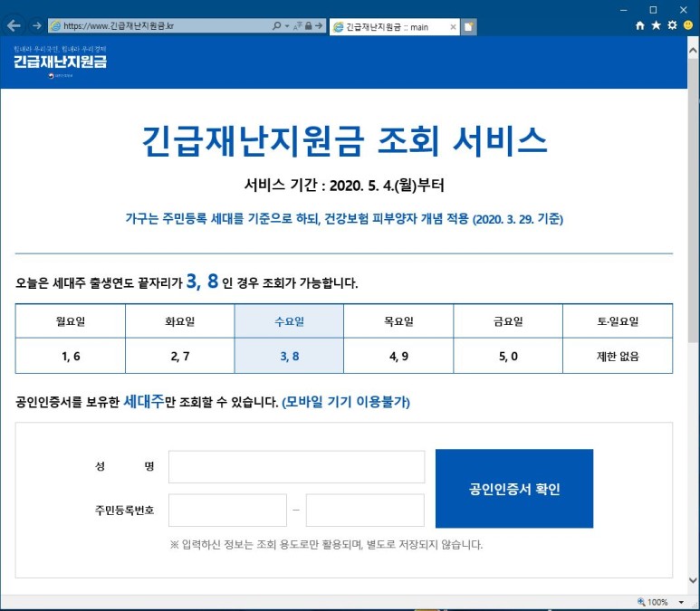Select the highlighted 수요일 header cell
700x611 pixels.
click(x=289, y=321)
